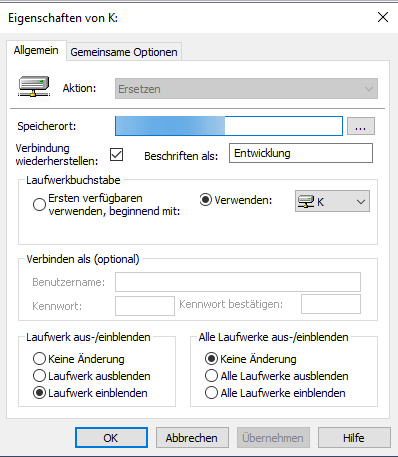The width and height of the screenshot is (398, 457).
Task: Close the Eigenschaften von K dialog
Action: point(383,17)
